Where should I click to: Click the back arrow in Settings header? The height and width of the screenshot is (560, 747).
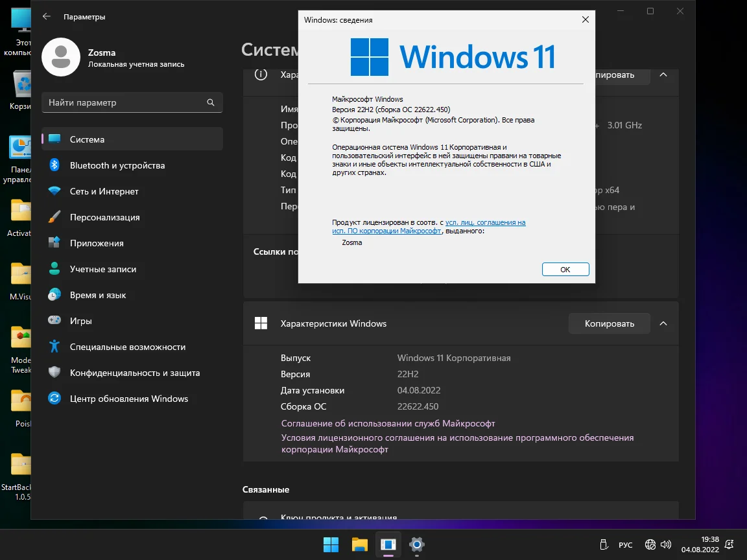[x=47, y=17]
